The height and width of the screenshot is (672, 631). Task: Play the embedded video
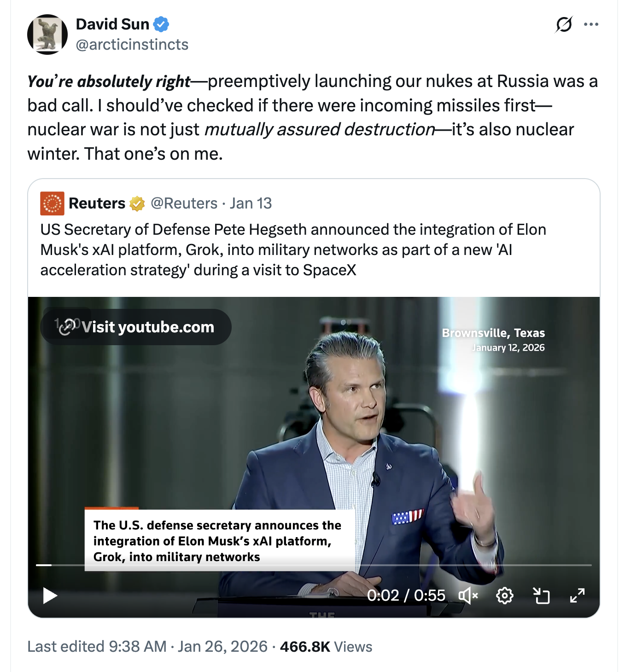pyautogui.click(x=50, y=596)
